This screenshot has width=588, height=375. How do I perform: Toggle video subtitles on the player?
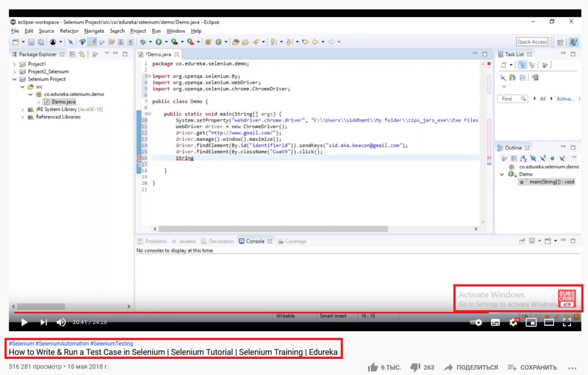point(495,322)
